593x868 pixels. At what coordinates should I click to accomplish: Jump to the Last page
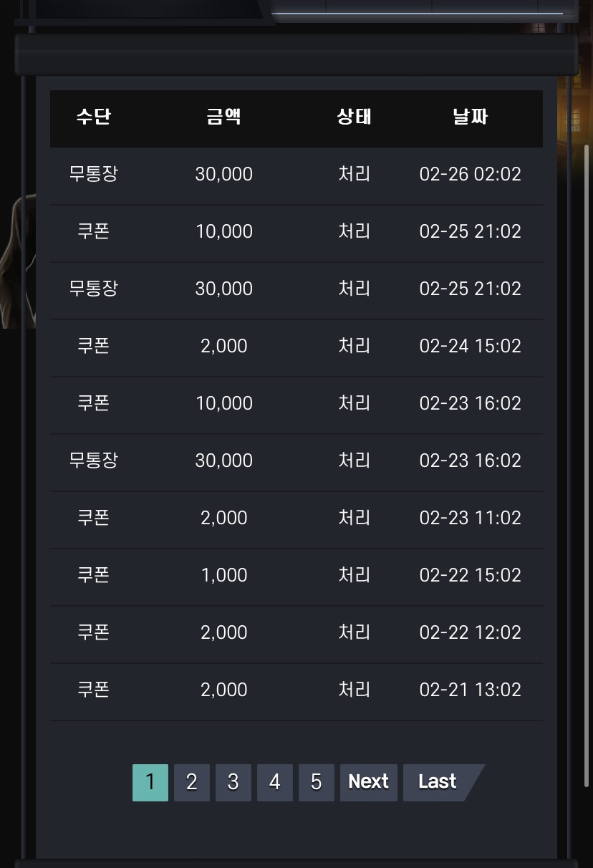[x=439, y=782]
